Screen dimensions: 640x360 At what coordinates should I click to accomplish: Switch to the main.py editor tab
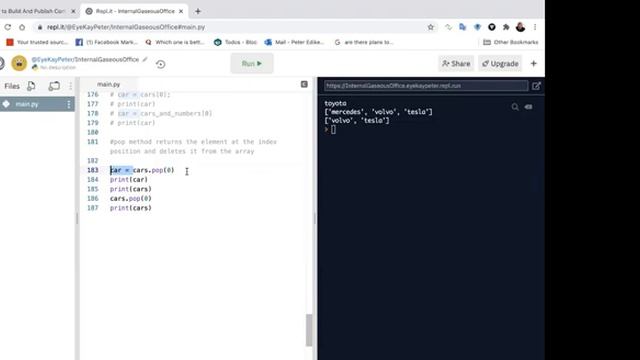pyautogui.click(x=109, y=84)
